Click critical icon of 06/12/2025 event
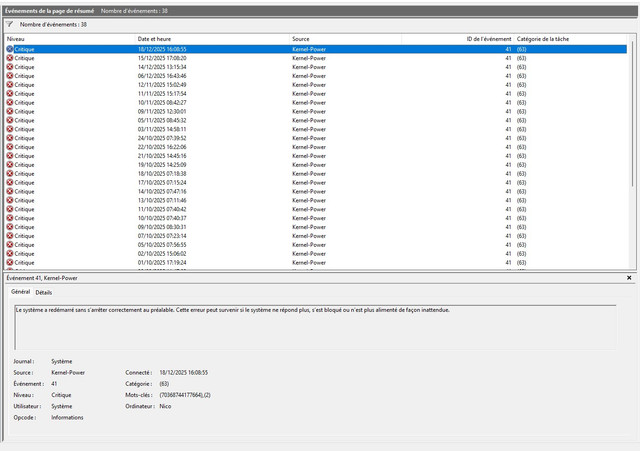This screenshot has height=451, width=640. pos(10,76)
